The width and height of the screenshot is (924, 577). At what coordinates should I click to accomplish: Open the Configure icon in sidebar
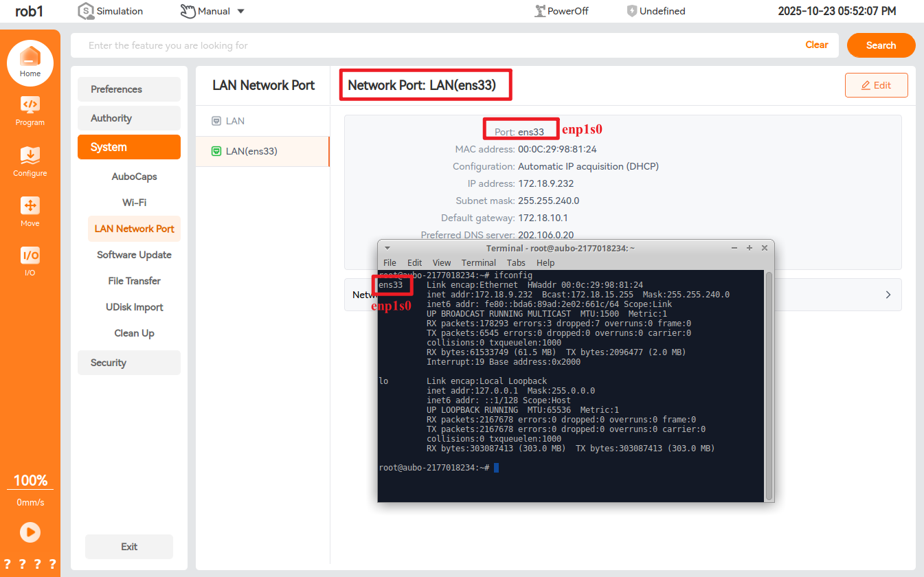point(30,155)
